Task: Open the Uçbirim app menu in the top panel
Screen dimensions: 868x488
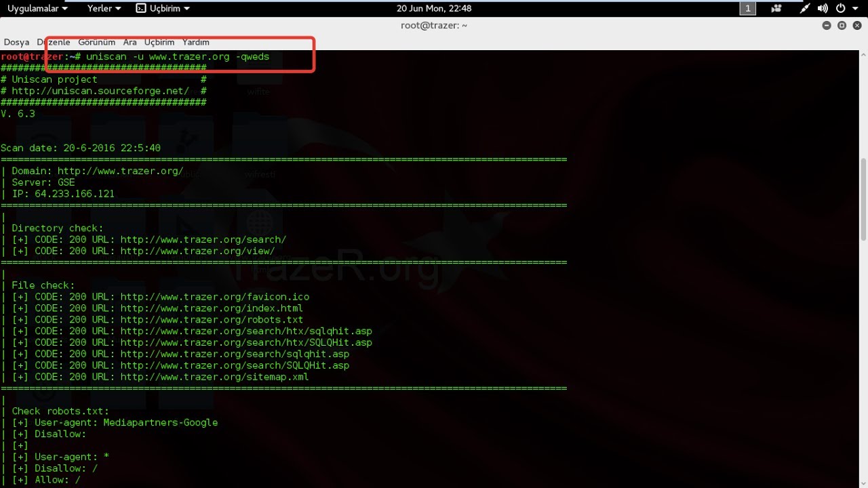Action: tap(163, 9)
